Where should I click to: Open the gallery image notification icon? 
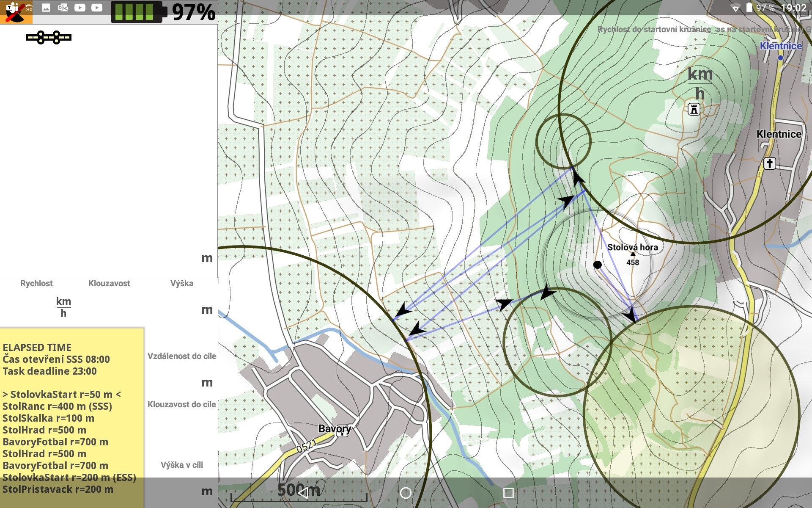46,8
